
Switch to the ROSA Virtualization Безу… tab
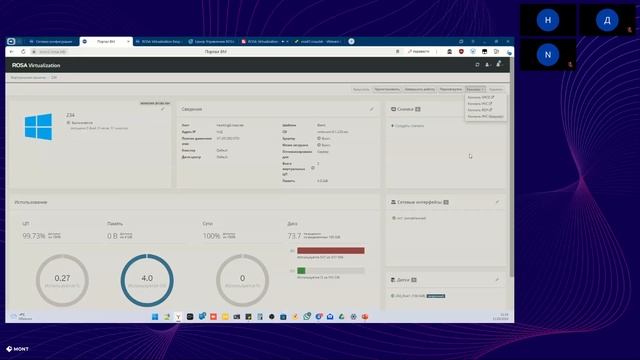tap(158, 41)
